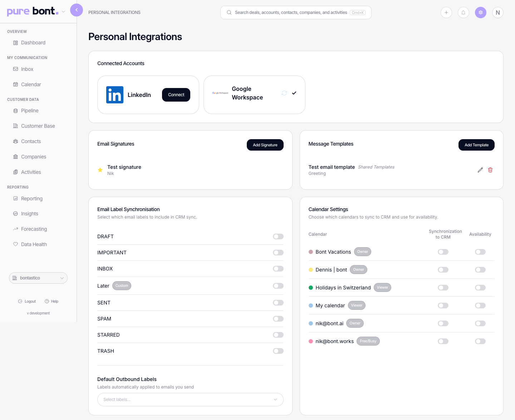Image resolution: width=515 pixels, height=420 pixels.
Task: Click the Contacts people icon
Action: (x=15, y=141)
